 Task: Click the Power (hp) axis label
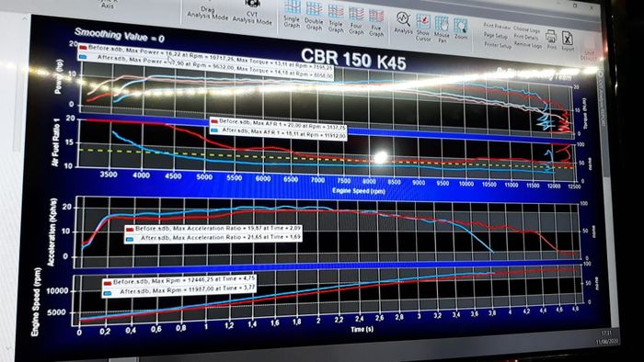[x=58, y=76]
